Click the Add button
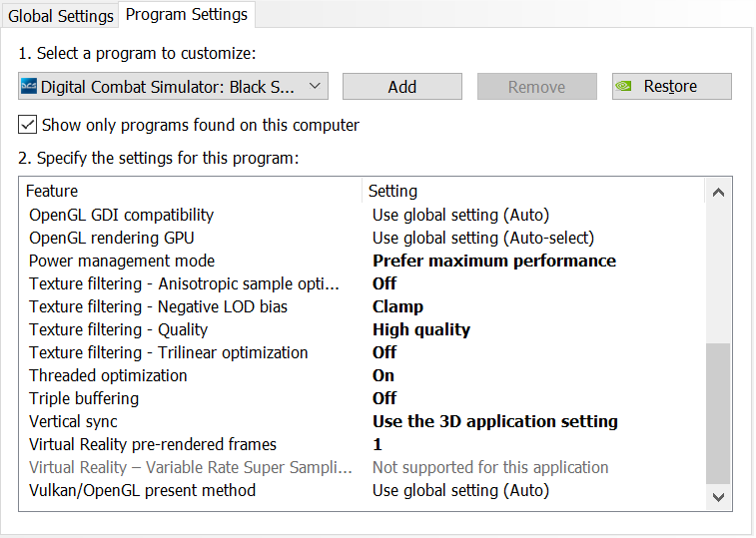 (402, 87)
